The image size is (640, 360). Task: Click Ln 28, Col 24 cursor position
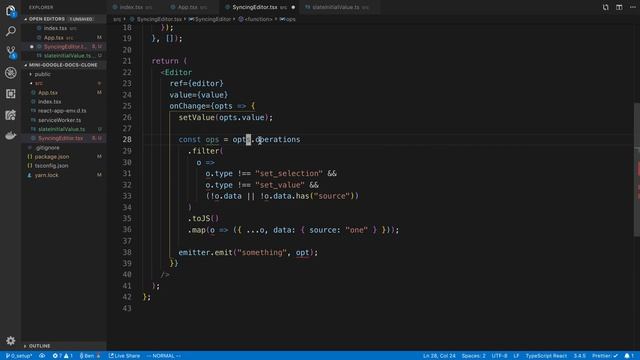coord(439,356)
